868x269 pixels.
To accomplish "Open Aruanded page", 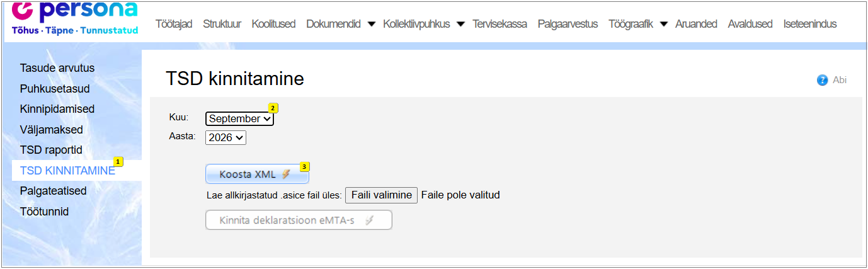I will [x=696, y=24].
